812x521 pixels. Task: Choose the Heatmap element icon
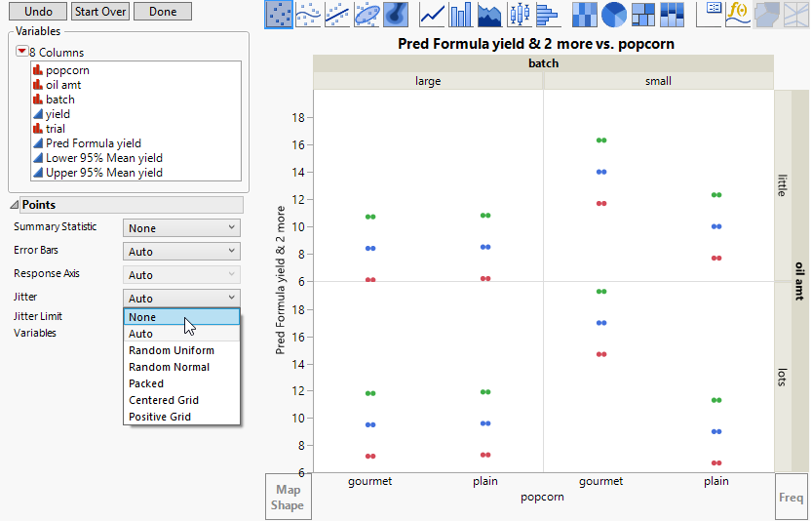(x=584, y=14)
